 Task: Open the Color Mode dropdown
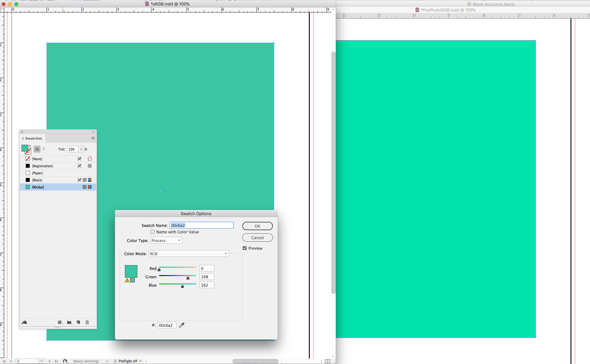point(188,253)
